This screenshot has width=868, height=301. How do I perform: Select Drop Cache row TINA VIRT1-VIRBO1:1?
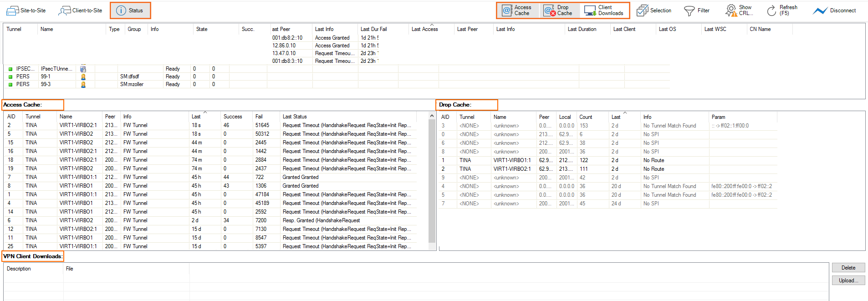[608, 160]
